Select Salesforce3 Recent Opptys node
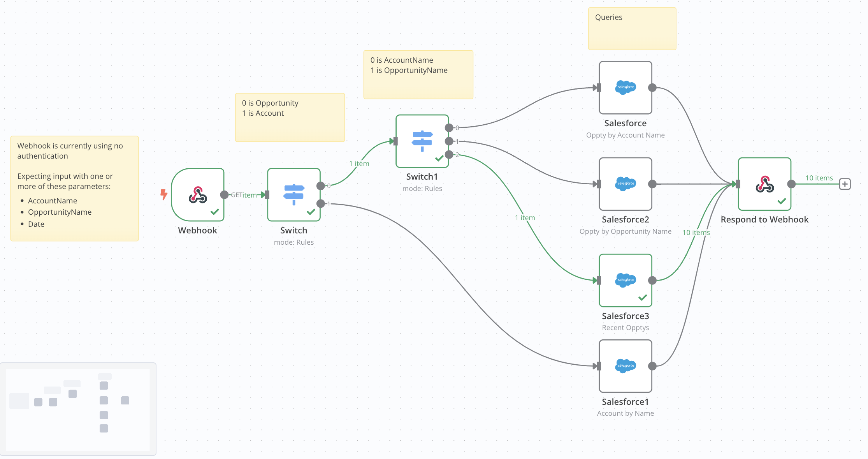 coord(625,280)
